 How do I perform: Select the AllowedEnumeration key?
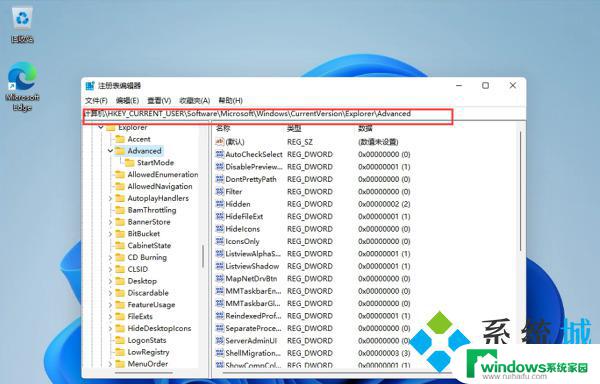(163, 175)
